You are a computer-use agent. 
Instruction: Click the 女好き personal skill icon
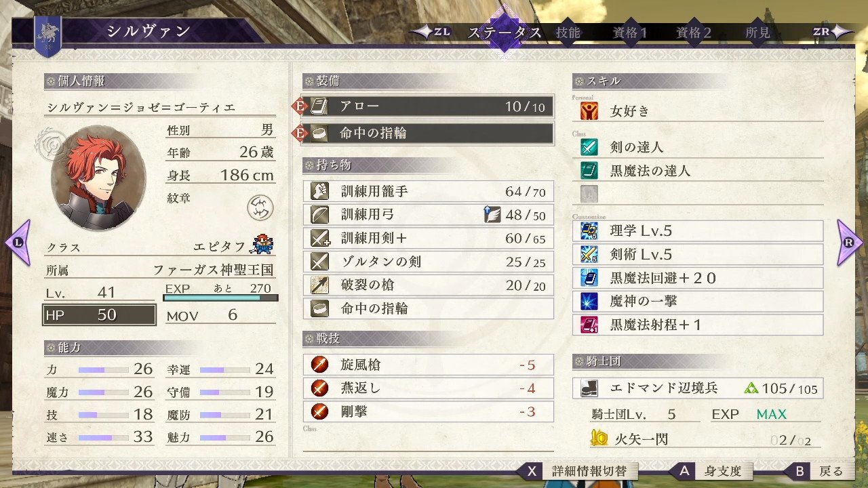pyautogui.click(x=589, y=110)
